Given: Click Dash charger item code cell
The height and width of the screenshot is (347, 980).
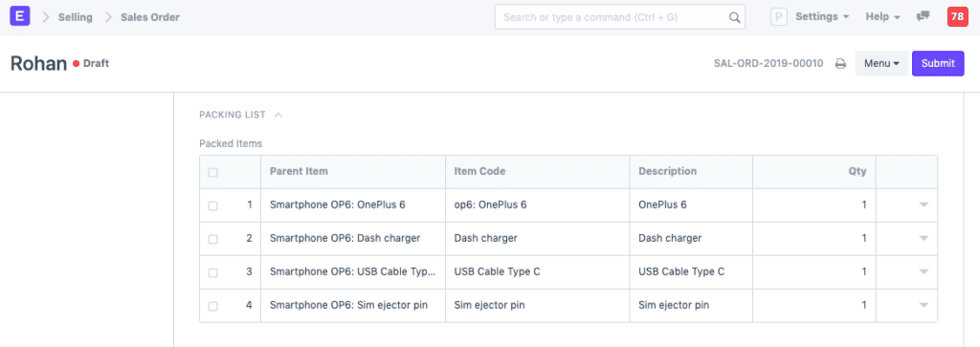Looking at the screenshot, I should coord(538,239).
